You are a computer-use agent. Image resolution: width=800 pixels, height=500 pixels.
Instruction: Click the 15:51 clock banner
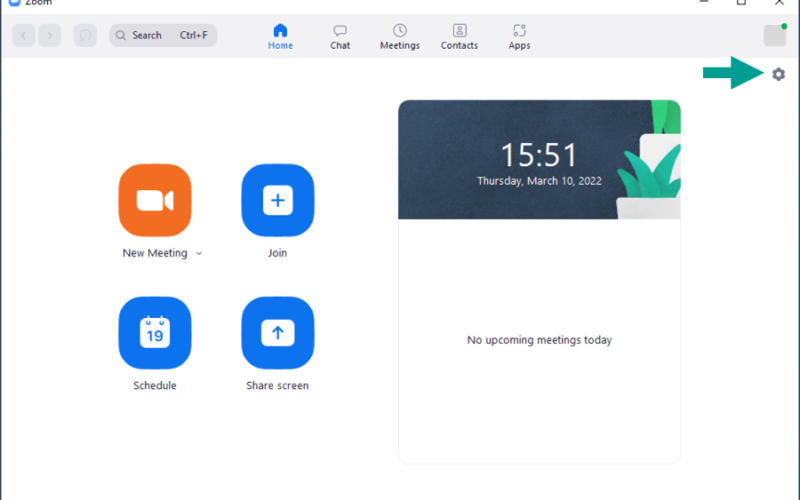[539, 160]
